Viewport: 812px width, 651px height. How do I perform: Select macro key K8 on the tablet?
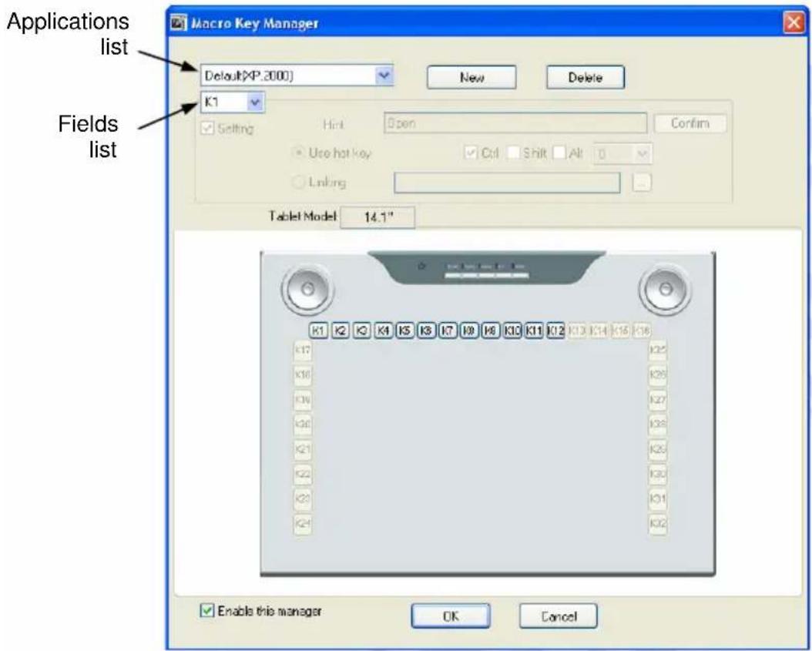(470, 331)
